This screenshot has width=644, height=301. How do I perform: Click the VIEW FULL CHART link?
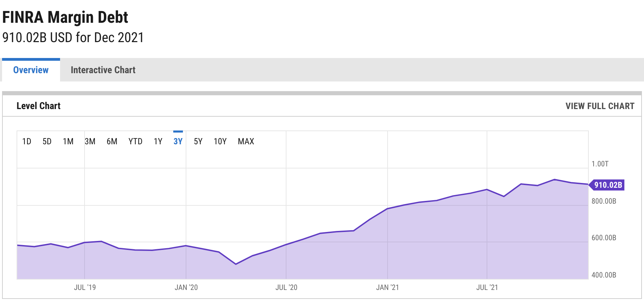[600, 106]
